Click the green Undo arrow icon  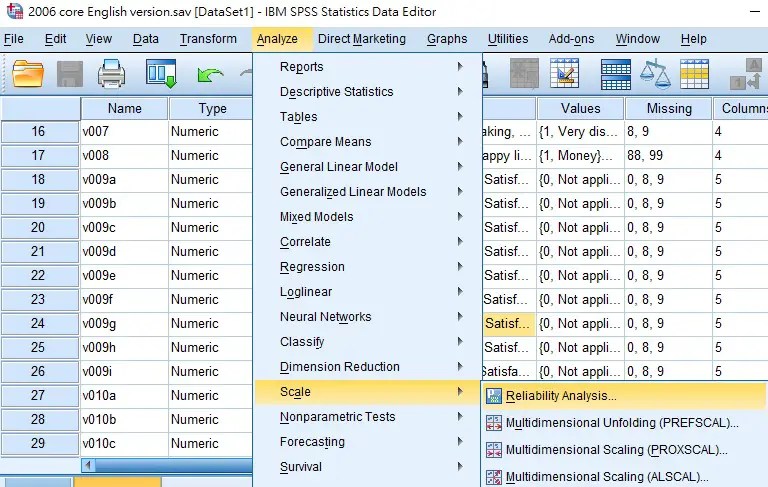(x=210, y=75)
